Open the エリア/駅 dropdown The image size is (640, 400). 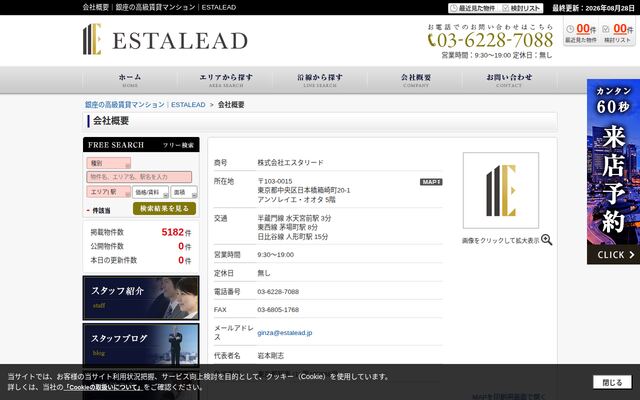(x=109, y=192)
